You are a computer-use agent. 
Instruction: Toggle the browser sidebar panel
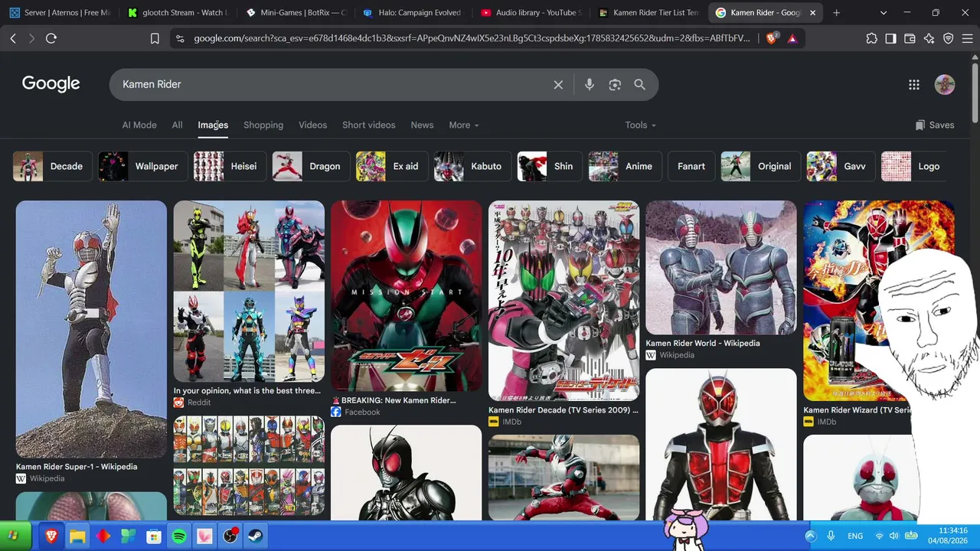pos(891,38)
